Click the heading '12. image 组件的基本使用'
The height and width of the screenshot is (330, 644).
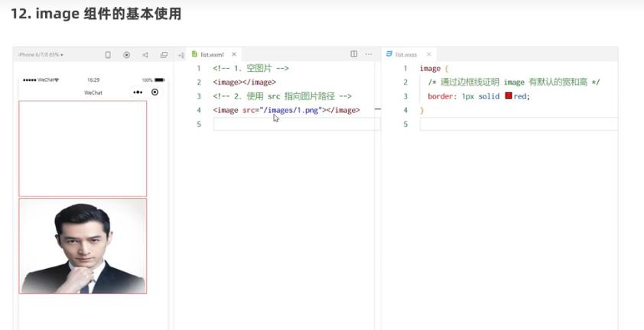(96, 14)
